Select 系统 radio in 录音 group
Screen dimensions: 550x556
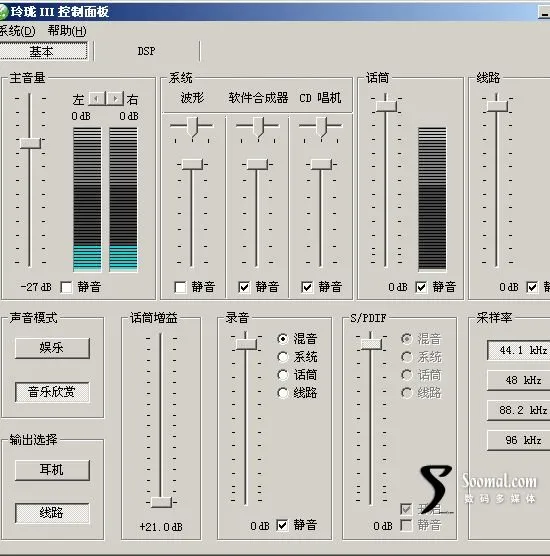(x=283, y=357)
